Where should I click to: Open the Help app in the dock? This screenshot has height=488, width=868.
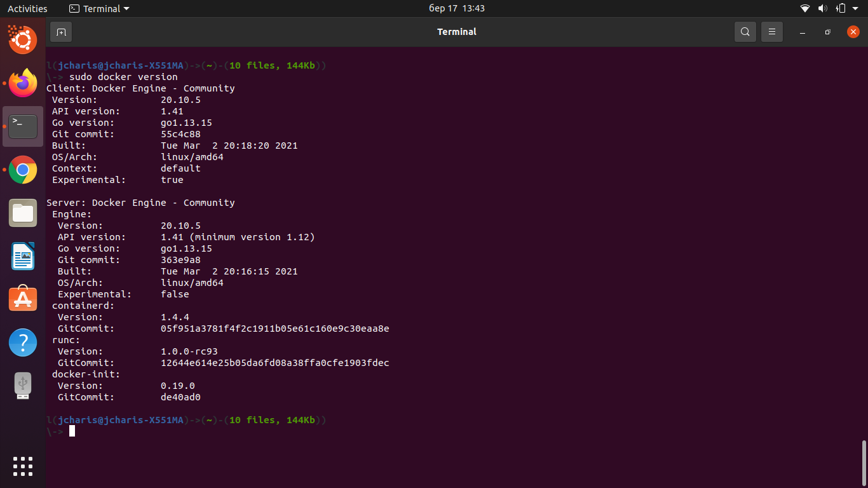pyautogui.click(x=23, y=342)
